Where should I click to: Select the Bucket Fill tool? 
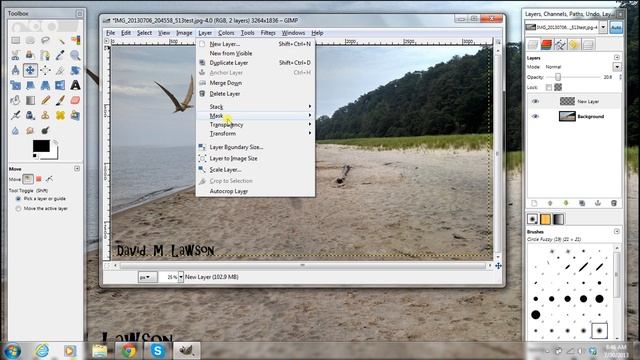point(16,100)
